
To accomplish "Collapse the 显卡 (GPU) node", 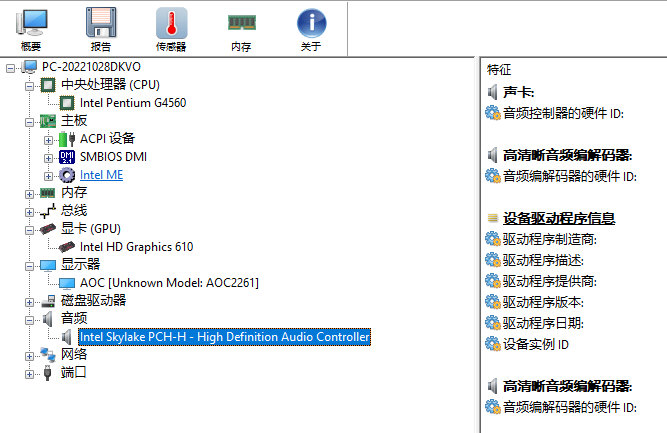I will [x=29, y=230].
